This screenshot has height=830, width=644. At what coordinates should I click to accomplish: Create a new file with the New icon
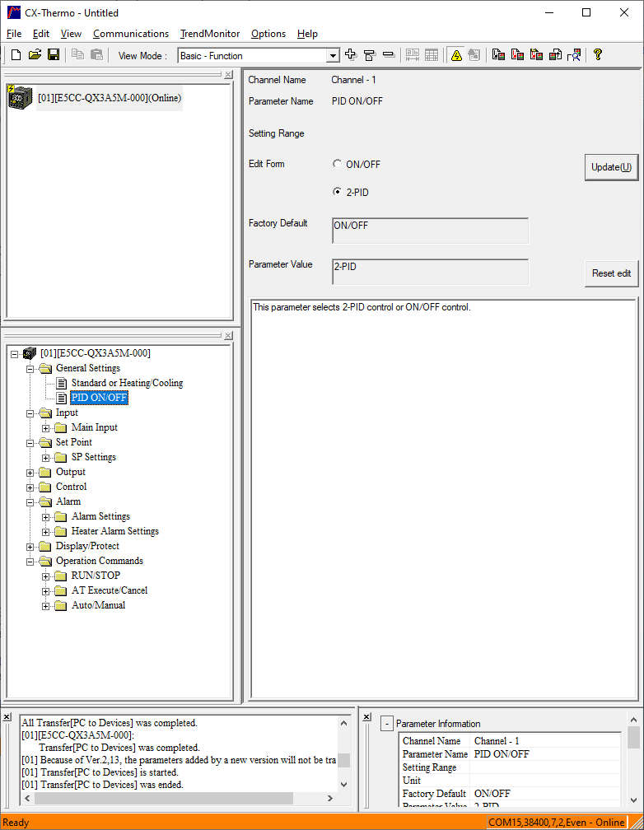click(16, 54)
